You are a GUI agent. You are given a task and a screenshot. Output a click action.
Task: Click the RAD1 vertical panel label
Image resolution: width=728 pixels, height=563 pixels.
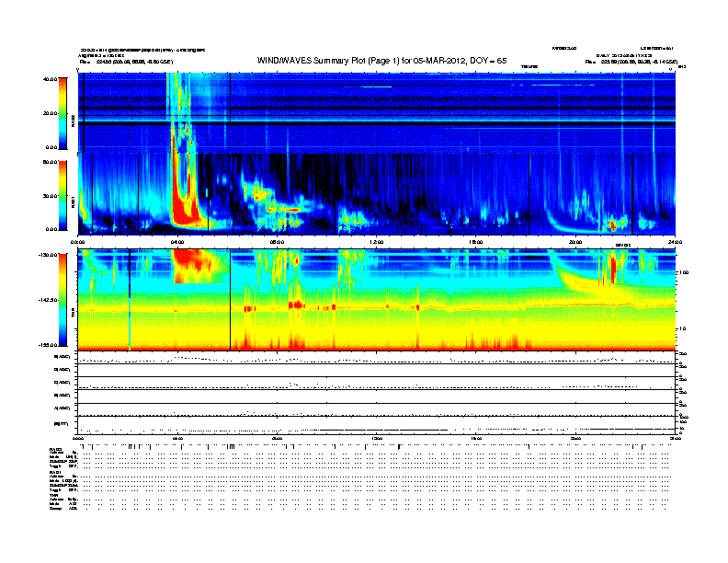coord(73,201)
